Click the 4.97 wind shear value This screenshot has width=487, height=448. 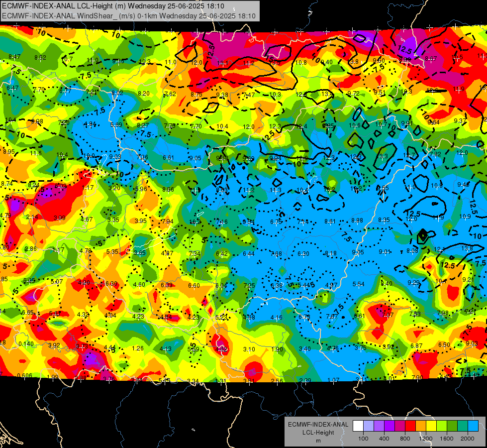click(x=331, y=285)
